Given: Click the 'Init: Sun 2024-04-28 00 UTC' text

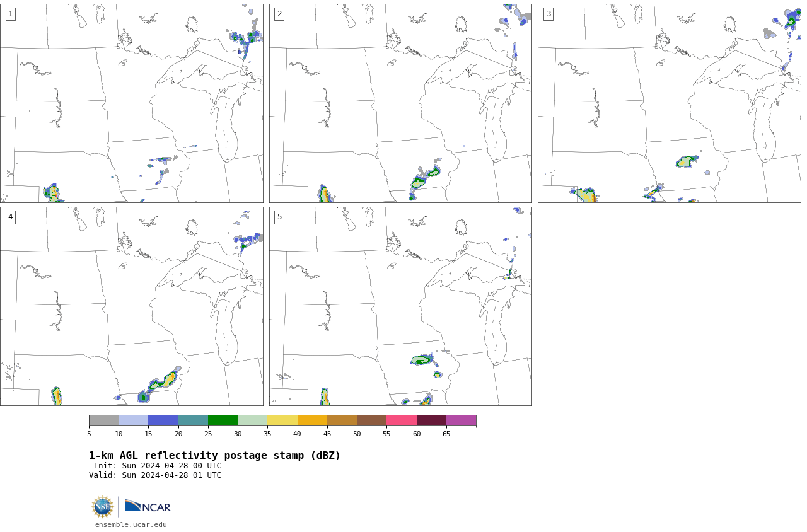Looking at the screenshot, I should [158, 466].
